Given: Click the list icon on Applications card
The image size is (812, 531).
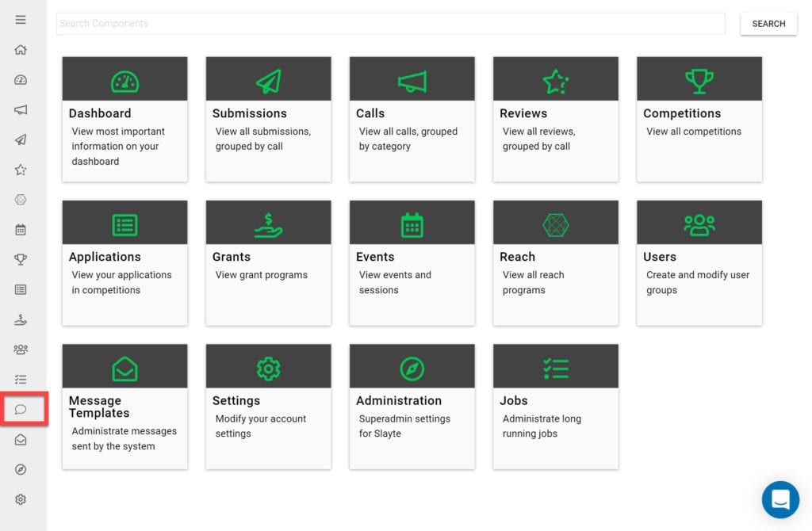Looking at the screenshot, I should [x=124, y=225].
